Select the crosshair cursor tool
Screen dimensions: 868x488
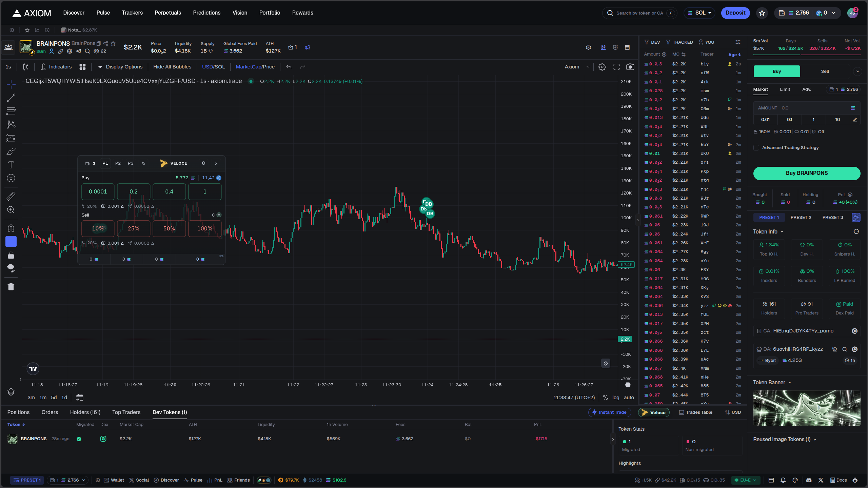11,84
